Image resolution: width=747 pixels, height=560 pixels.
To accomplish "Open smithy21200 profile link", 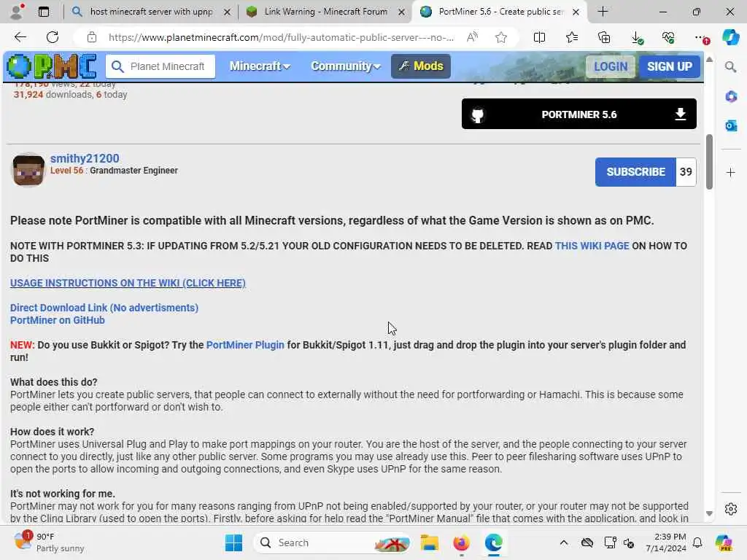I will pos(85,158).
